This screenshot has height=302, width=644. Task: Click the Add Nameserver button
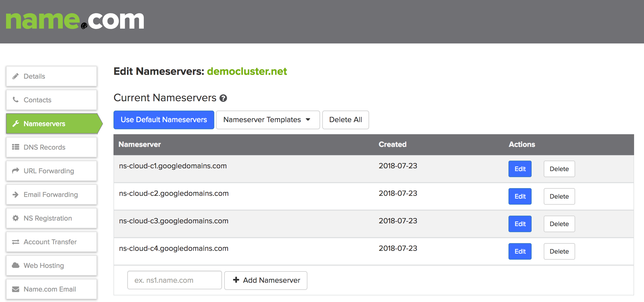click(x=266, y=280)
